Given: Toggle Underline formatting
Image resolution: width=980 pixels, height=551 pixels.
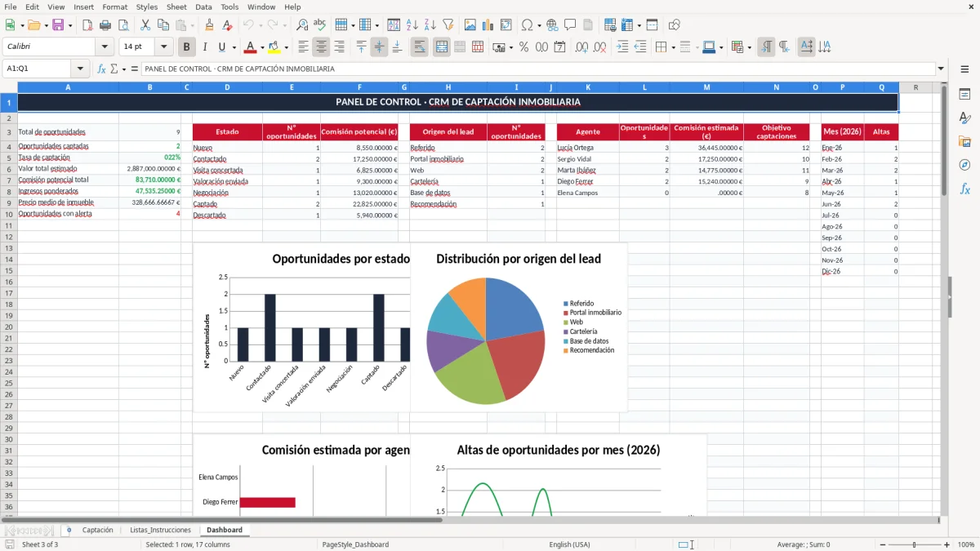Looking at the screenshot, I should (222, 47).
